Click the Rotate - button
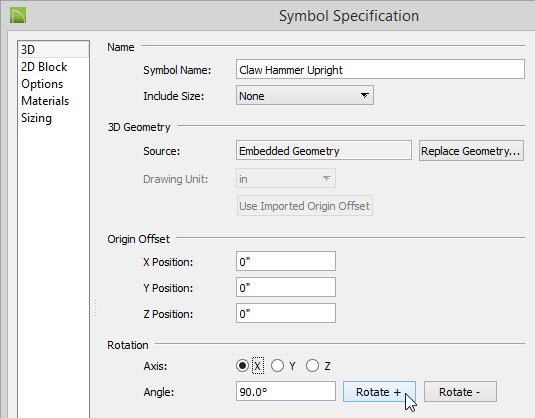This screenshot has width=535, height=418. click(x=460, y=392)
